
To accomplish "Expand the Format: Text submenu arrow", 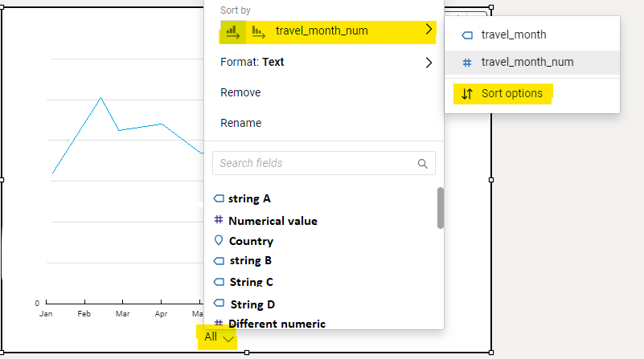I will click(429, 62).
